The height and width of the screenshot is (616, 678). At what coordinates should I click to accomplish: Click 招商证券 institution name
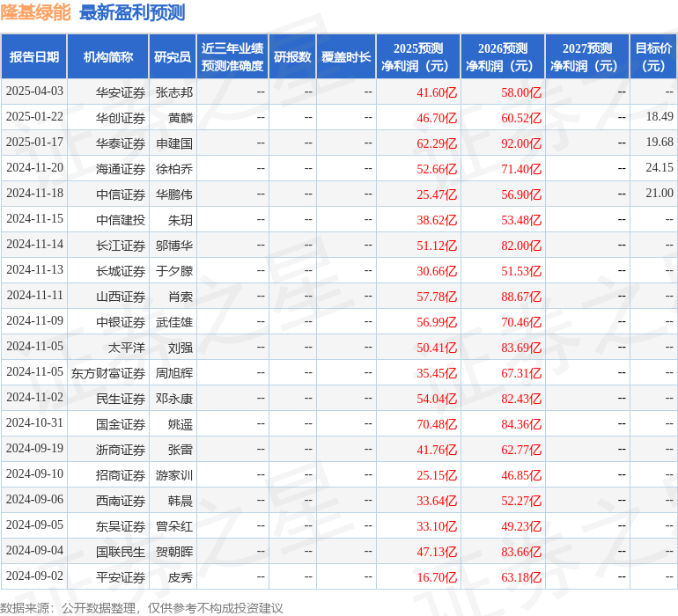[x=121, y=475]
